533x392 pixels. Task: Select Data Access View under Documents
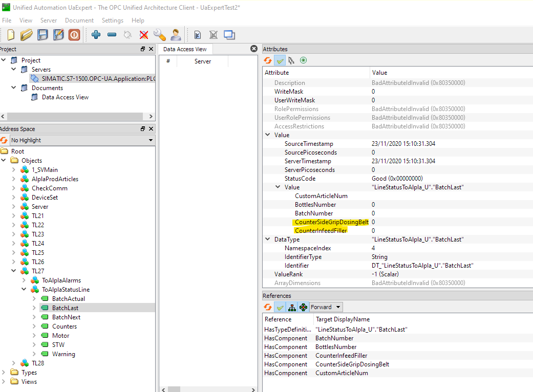tap(65, 97)
